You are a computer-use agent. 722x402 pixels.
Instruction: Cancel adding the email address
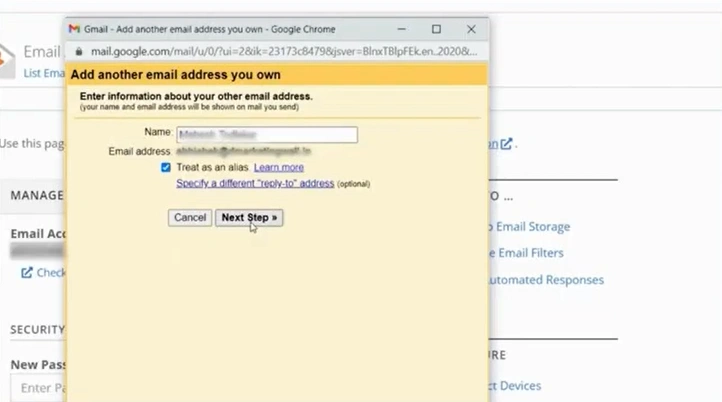click(x=190, y=217)
